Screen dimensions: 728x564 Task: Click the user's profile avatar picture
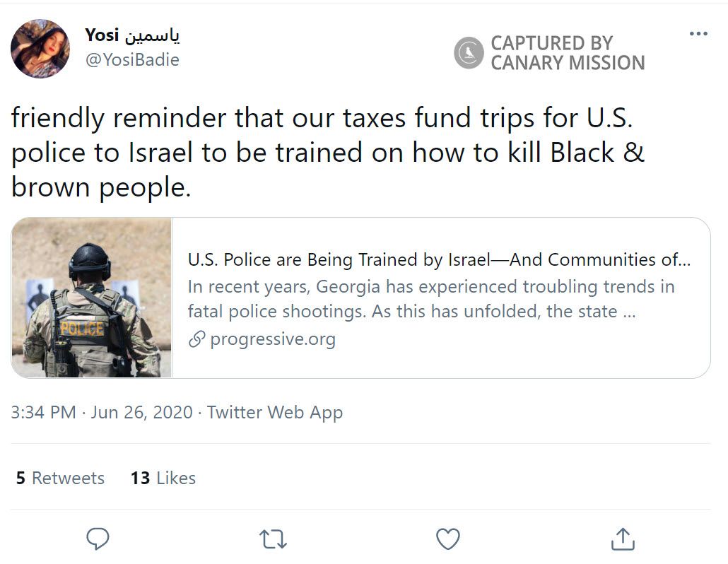[40, 49]
